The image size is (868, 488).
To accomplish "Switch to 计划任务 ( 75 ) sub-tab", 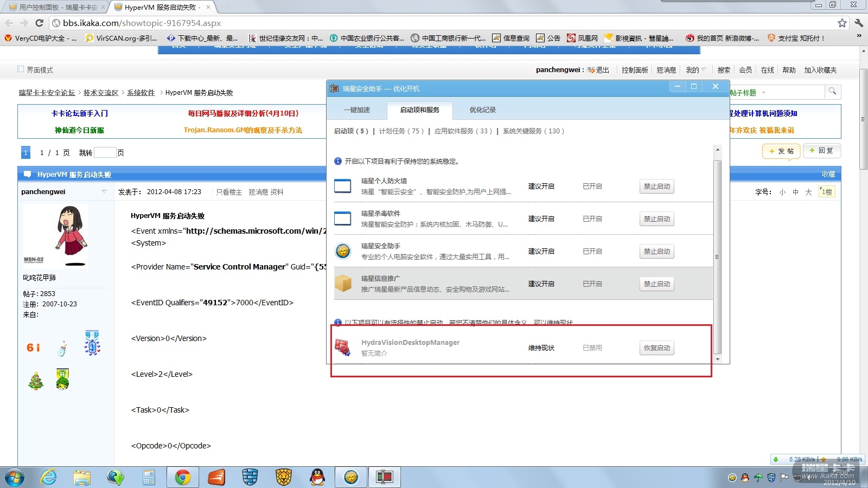I will click(401, 131).
